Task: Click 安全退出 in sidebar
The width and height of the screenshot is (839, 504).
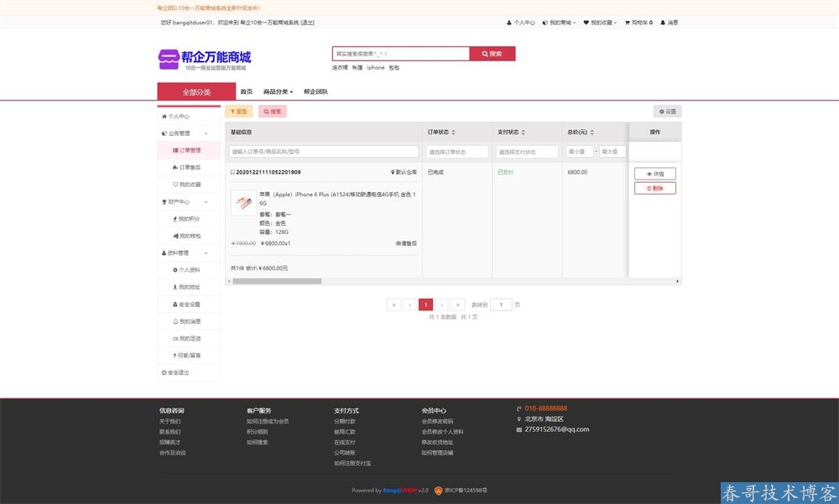Action: tap(189, 372)
